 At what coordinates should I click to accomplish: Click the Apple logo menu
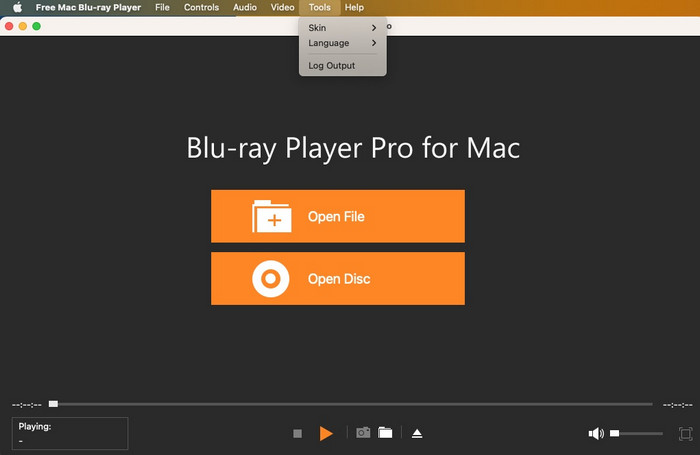pos(16,7)
